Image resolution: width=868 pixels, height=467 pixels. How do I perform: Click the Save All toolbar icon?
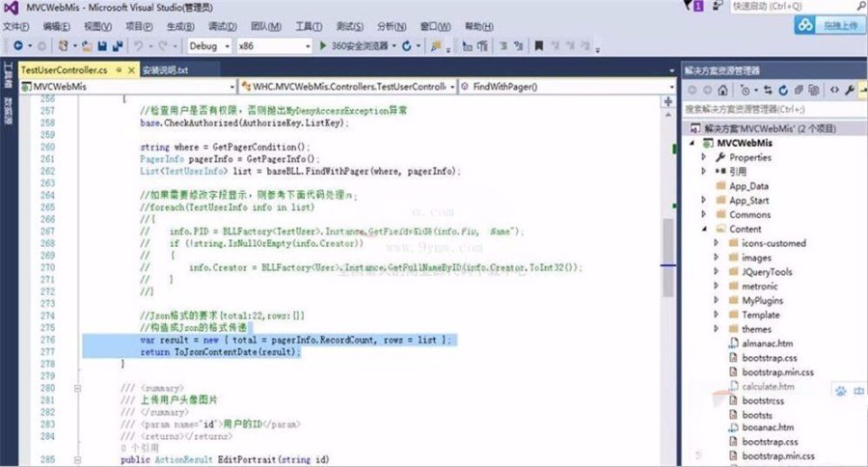pos(117,46)
